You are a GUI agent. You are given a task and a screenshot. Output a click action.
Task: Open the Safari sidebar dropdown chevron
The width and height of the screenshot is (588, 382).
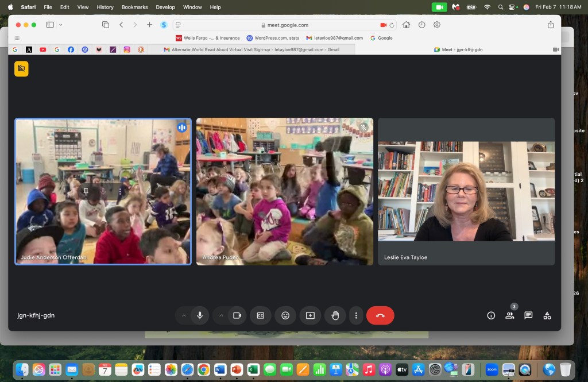[x=61, y=25]
